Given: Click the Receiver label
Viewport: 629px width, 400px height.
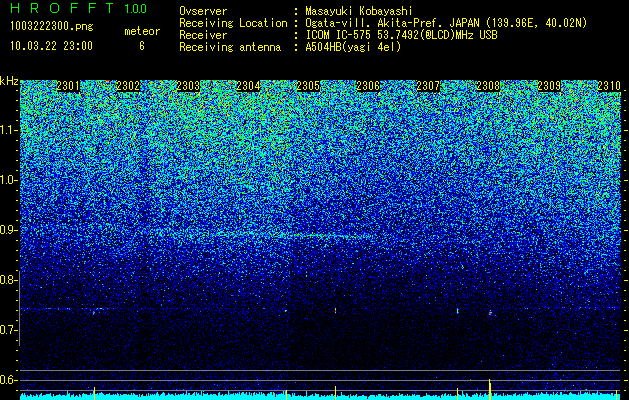Looking at the screenshot, I should 203,35.
